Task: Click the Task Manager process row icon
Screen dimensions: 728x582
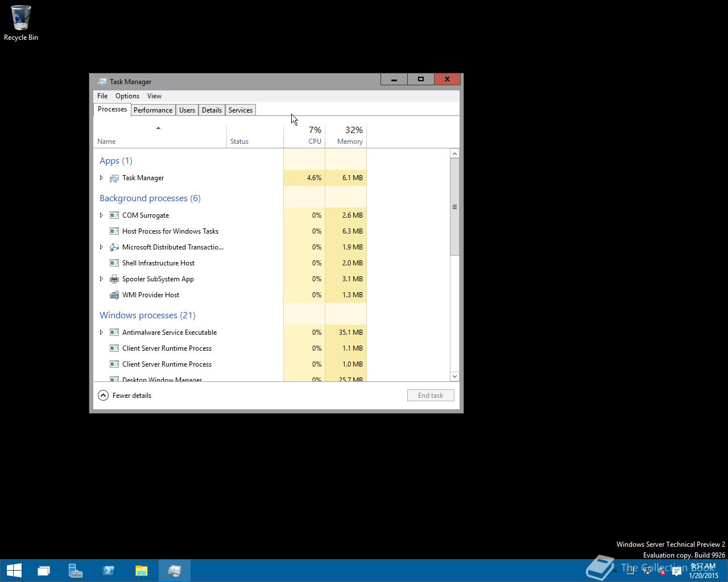Action: (114, 178)
